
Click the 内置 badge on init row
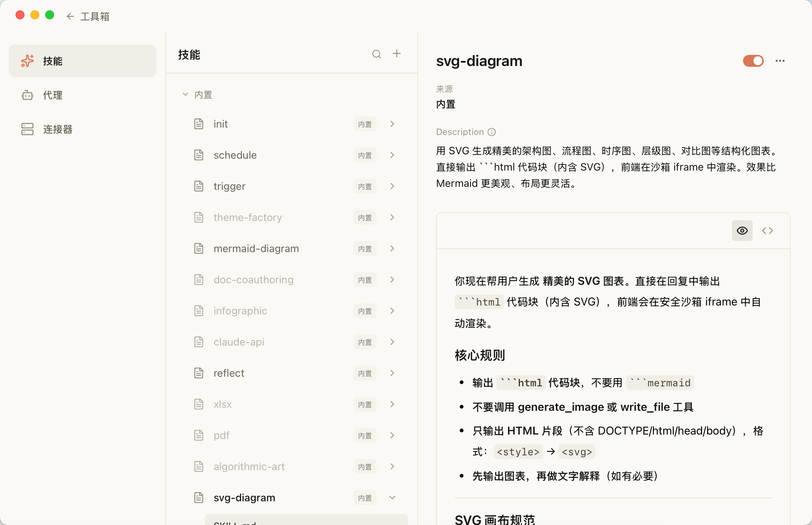(365, 124)
